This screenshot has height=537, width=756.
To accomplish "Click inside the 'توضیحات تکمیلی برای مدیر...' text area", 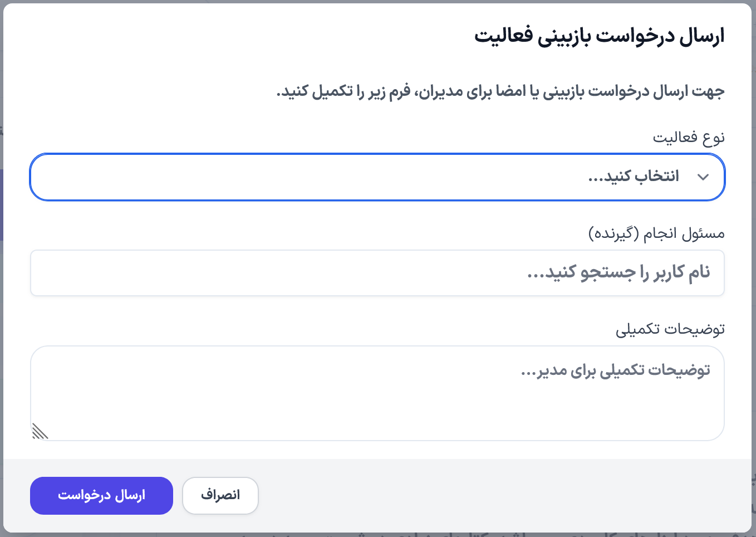I will [x=377, y=393].
